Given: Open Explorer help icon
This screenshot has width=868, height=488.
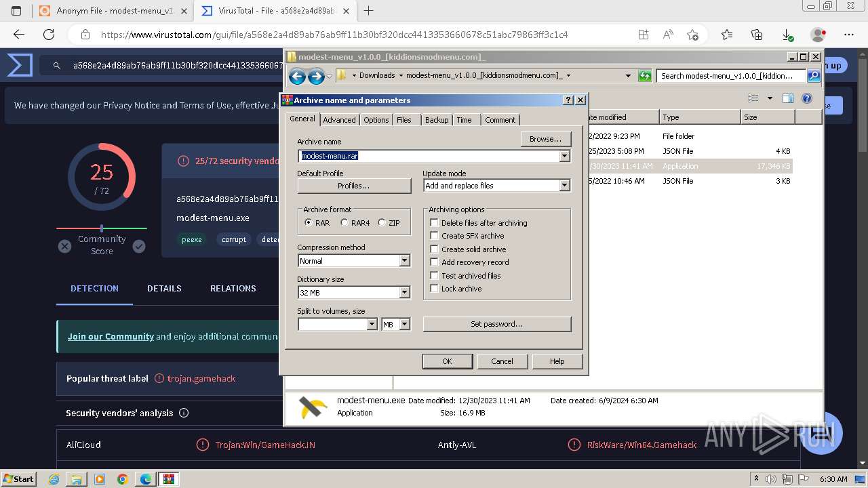Looking at the screenshot, I should pos(807,98).
